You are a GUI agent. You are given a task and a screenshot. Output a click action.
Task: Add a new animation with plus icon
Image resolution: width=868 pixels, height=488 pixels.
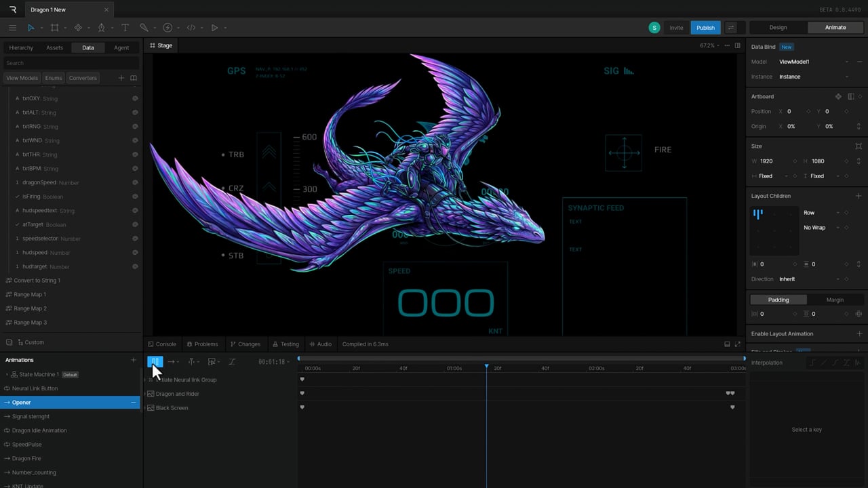(x=133, y=360)
